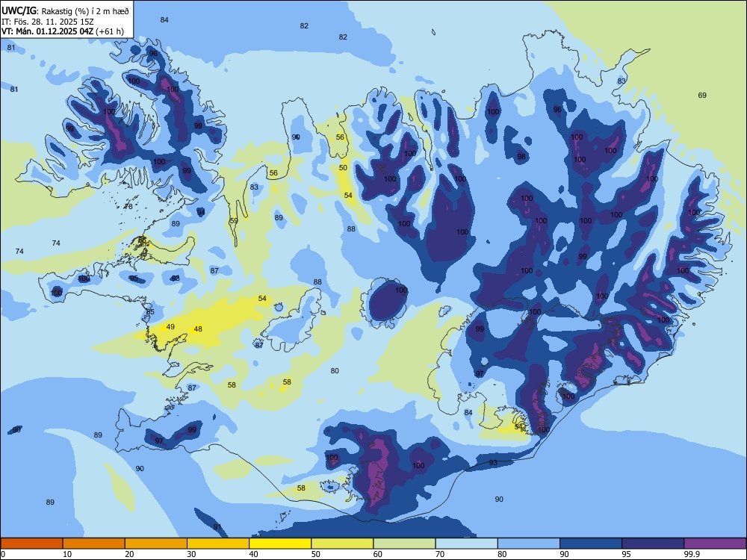
Task: Click the '95' humidity value on the map
Action: 134,278
